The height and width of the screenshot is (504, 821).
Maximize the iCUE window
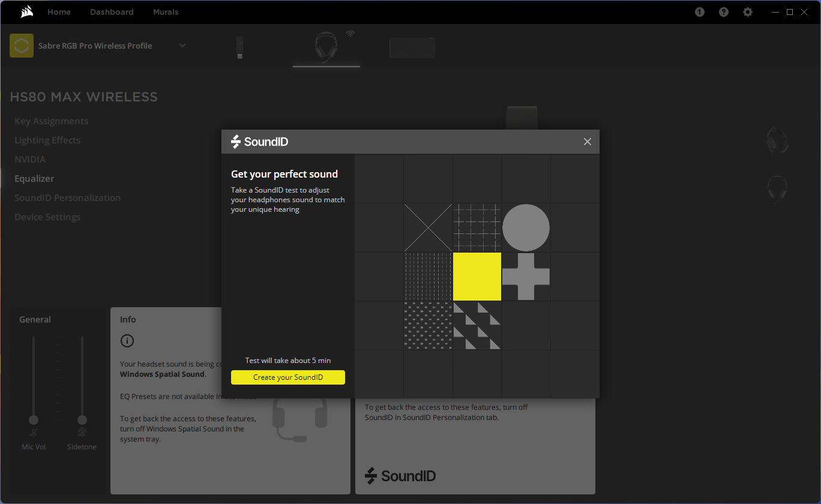(790, 12)
